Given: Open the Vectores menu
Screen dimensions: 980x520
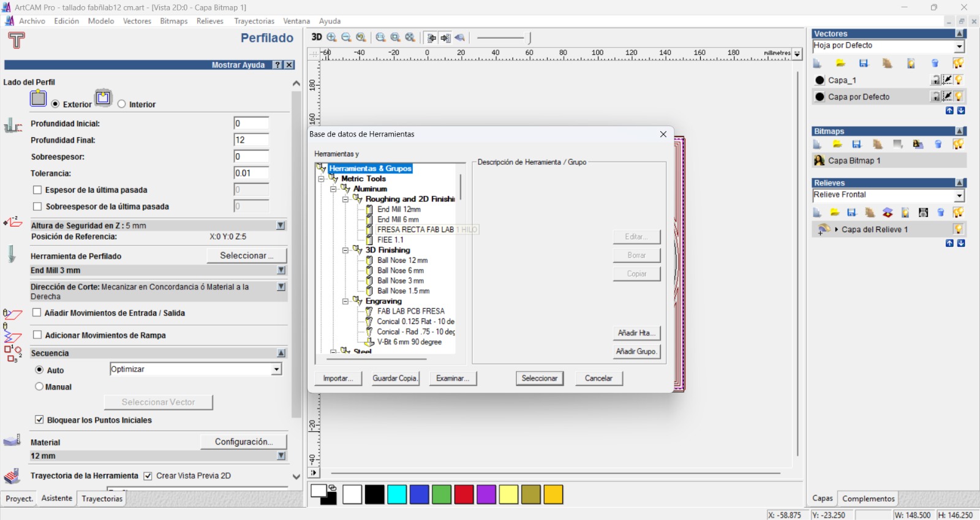Looking at the screenshot, I should pos(137,21).
